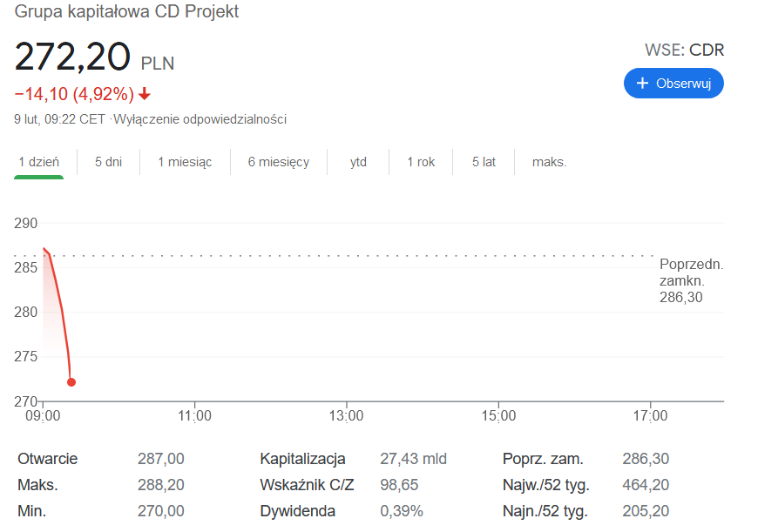Click the Najn./52 tyg. label
Viewport: 758px width, 532px height.
coord(545,511)
